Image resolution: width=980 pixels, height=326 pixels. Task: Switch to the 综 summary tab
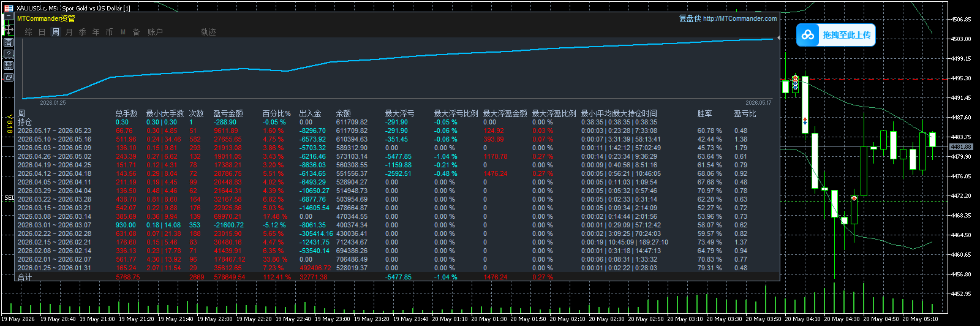point(29,32)
